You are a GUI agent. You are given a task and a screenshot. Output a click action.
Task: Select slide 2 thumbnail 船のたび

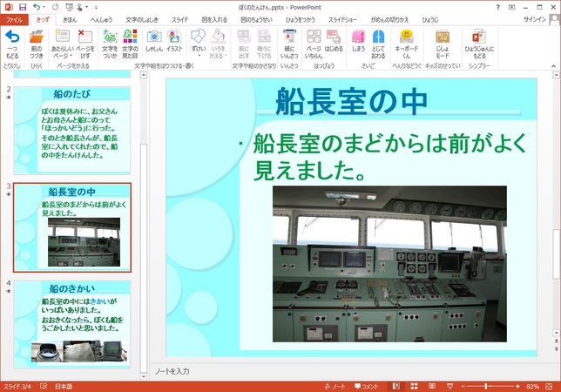[72, 131]
